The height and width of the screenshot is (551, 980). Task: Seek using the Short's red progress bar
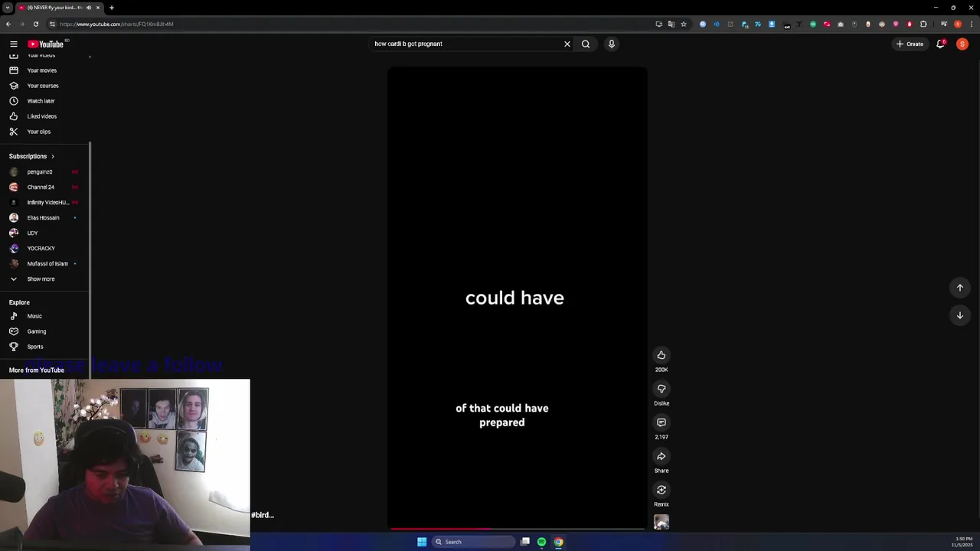(x=518, y=528)
